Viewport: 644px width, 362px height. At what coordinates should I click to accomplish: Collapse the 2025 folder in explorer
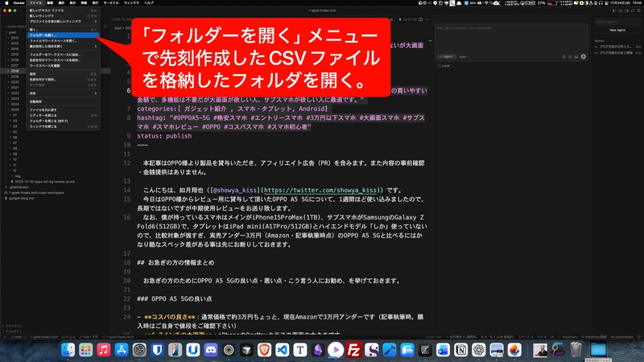pos(14,109)
